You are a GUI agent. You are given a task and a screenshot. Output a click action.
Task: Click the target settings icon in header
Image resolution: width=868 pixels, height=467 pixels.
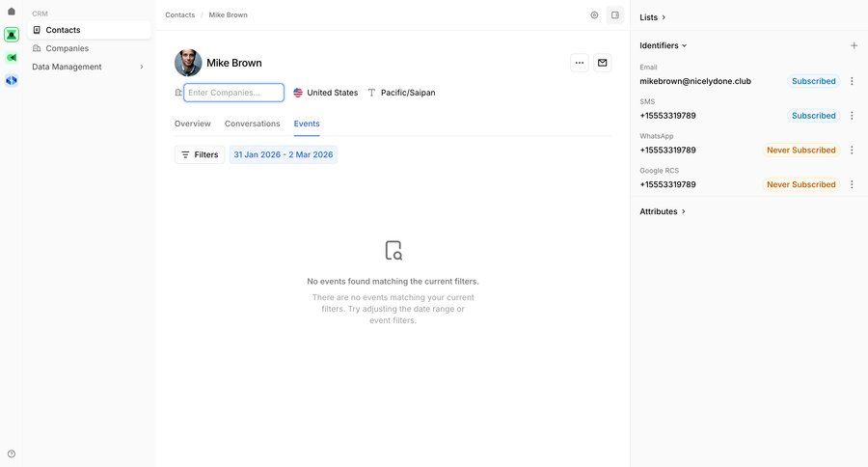(x=594, y=15)
